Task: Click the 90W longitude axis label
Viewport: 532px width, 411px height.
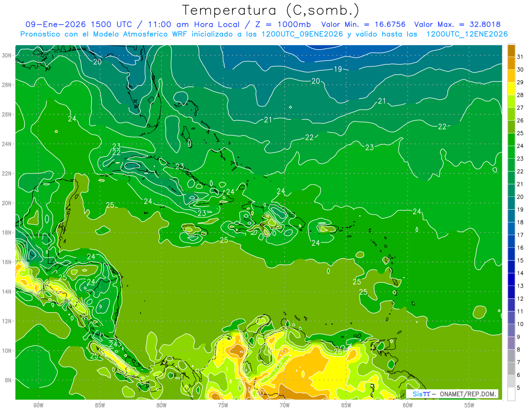Action: 38,405
